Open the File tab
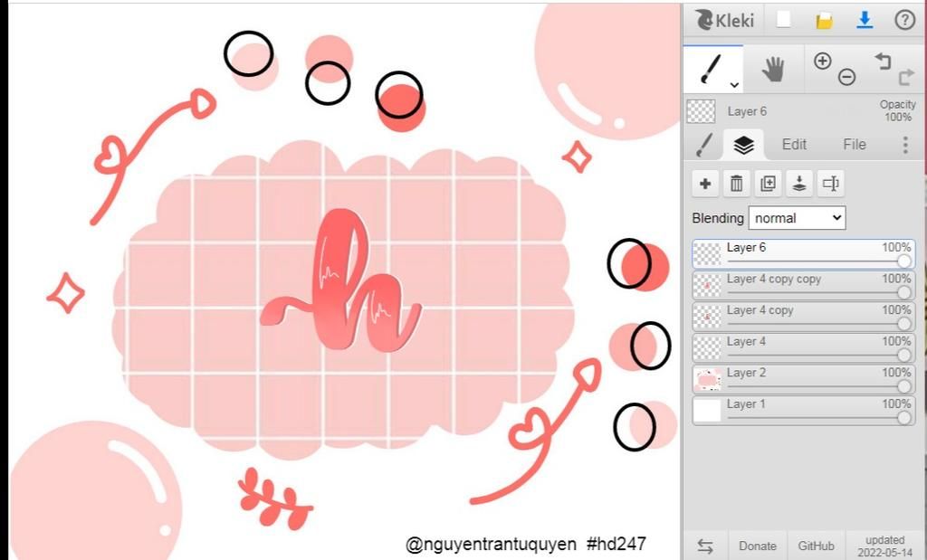Viewport: 927px width, 560px height. (x=855, y=145)
